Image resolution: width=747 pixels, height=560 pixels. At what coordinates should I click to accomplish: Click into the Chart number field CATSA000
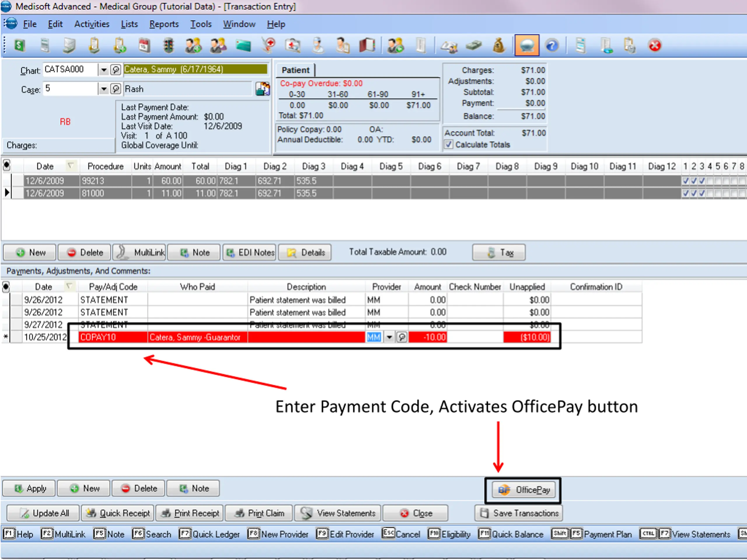pos(71,69)
